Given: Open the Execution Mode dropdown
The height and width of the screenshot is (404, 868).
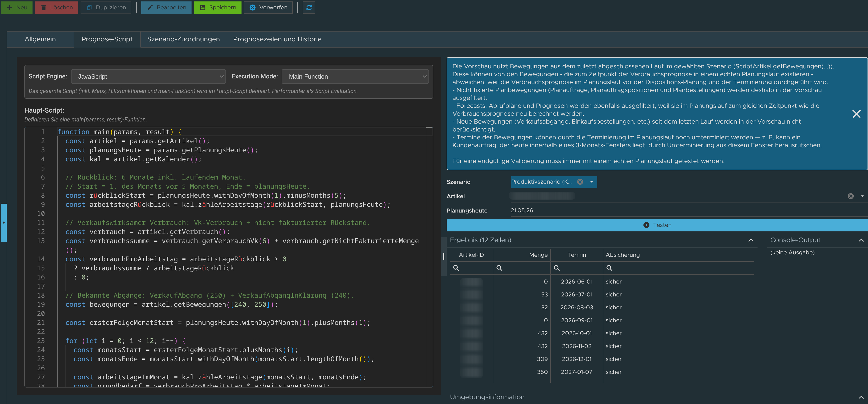Looking at the screenshot, I should point(355,76).
